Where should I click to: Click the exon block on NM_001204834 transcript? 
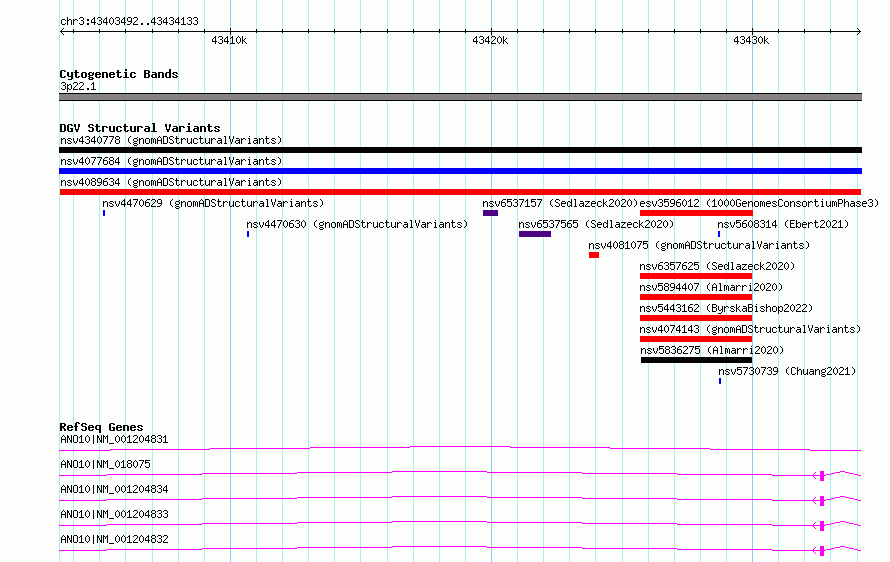point(822,501)
